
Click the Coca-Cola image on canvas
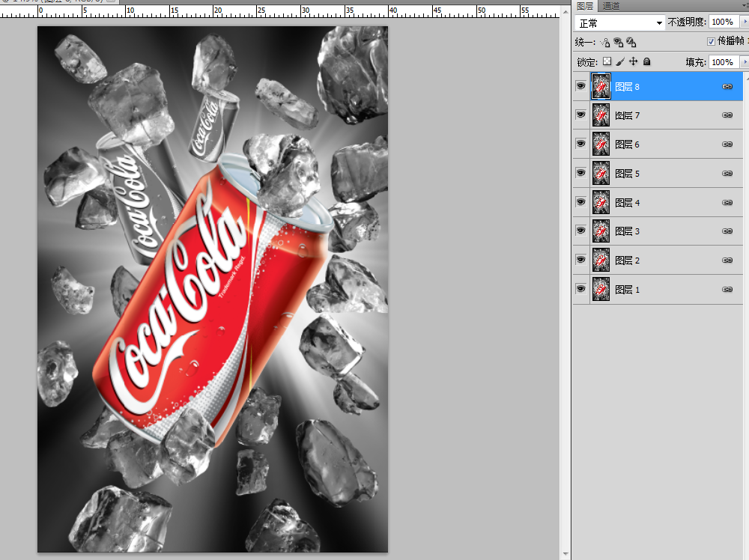pos(213,289)
